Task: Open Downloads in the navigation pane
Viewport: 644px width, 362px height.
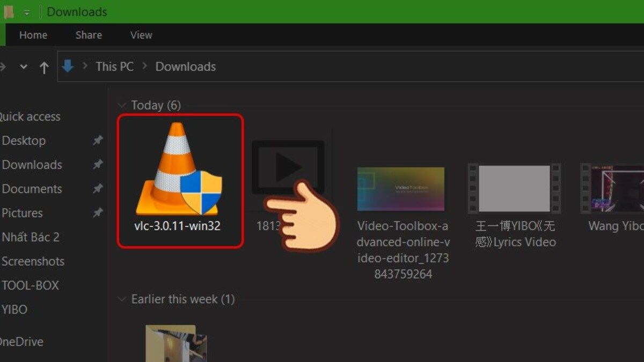Action: [x=32, y=165]
